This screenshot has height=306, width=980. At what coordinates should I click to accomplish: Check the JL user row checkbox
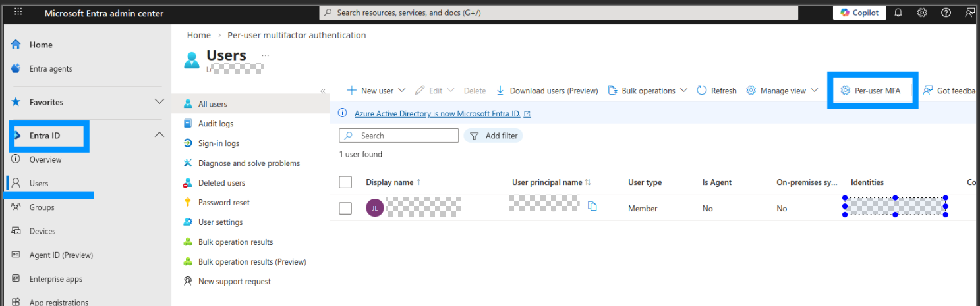click(x=345, y=208)
